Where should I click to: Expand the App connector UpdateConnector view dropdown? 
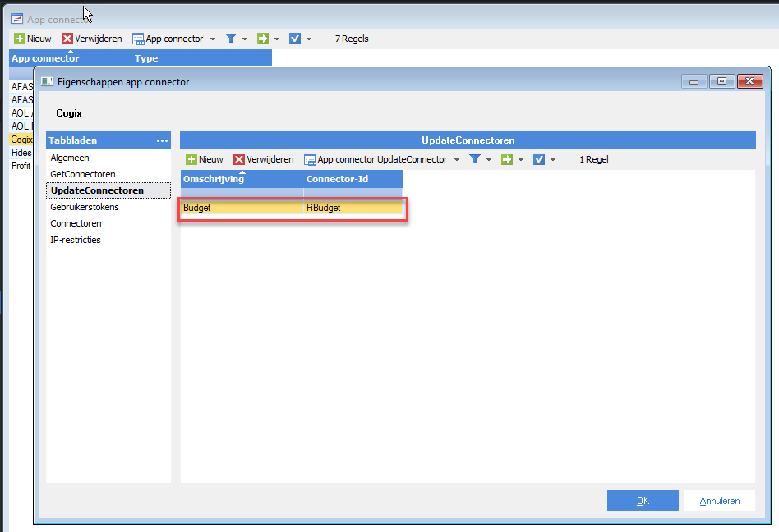tap(457, 159)
